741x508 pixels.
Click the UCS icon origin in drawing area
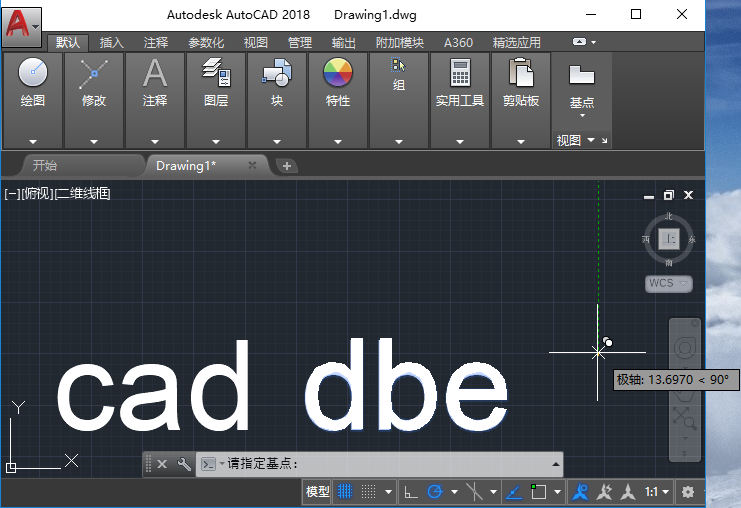(x=11, y=468)
